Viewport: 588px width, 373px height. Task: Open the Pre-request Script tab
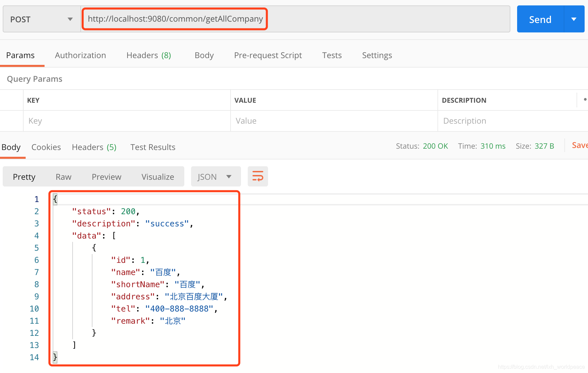click(x=268, y=55)
